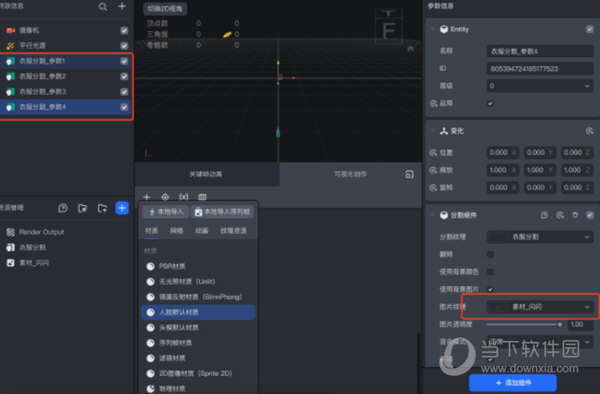The width and height of the screenshot is (600, 394).
Task: Open the 分割纹理 dropdown showing 衣服分割
Action: [x=540, y=237]
